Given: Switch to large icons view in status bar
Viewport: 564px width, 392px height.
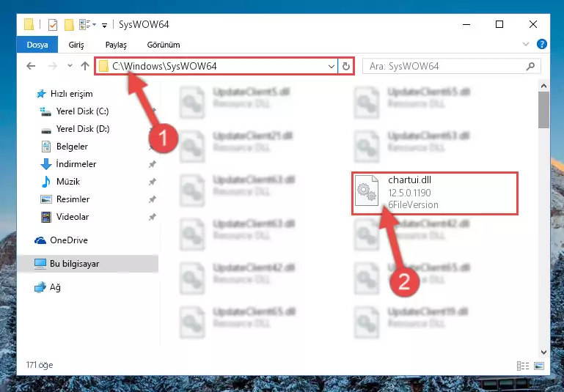Looking at the screenshot, I should [539, 366].
